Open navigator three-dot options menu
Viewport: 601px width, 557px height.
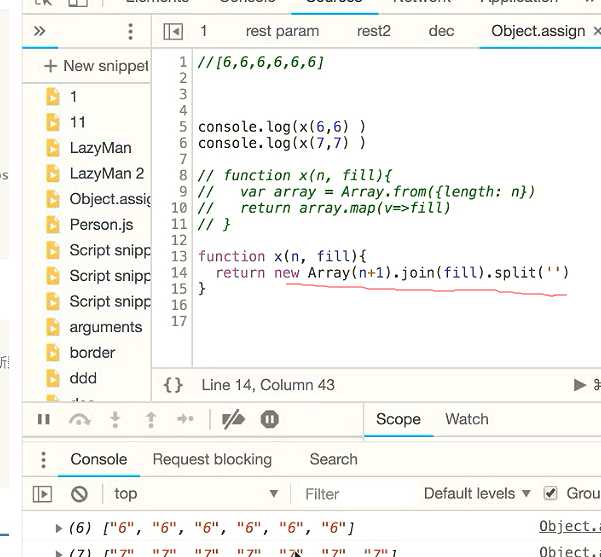(130, 31)
